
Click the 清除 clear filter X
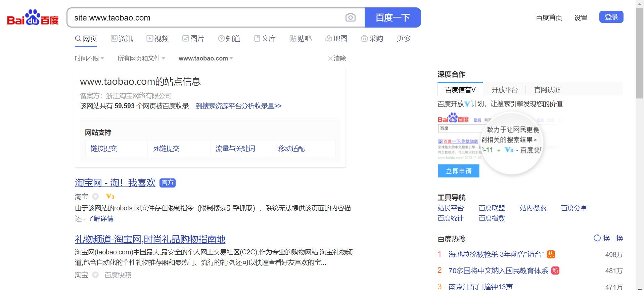pyautogui.click(x=337, y=58)
